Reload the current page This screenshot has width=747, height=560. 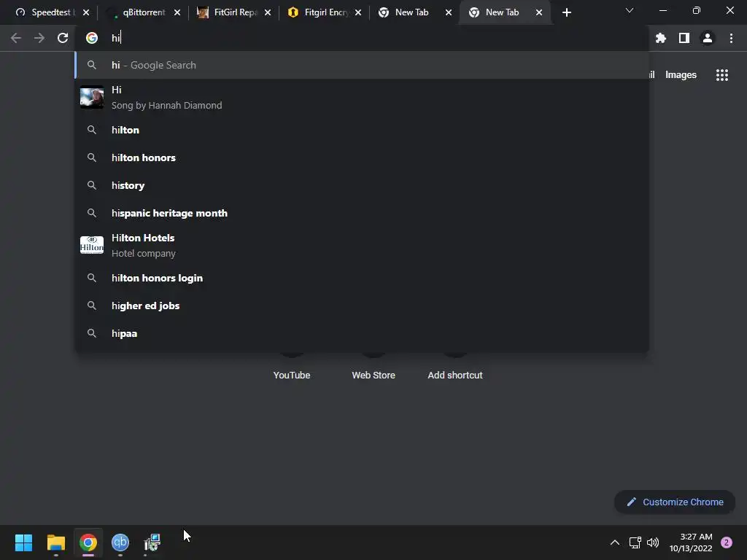63,38
